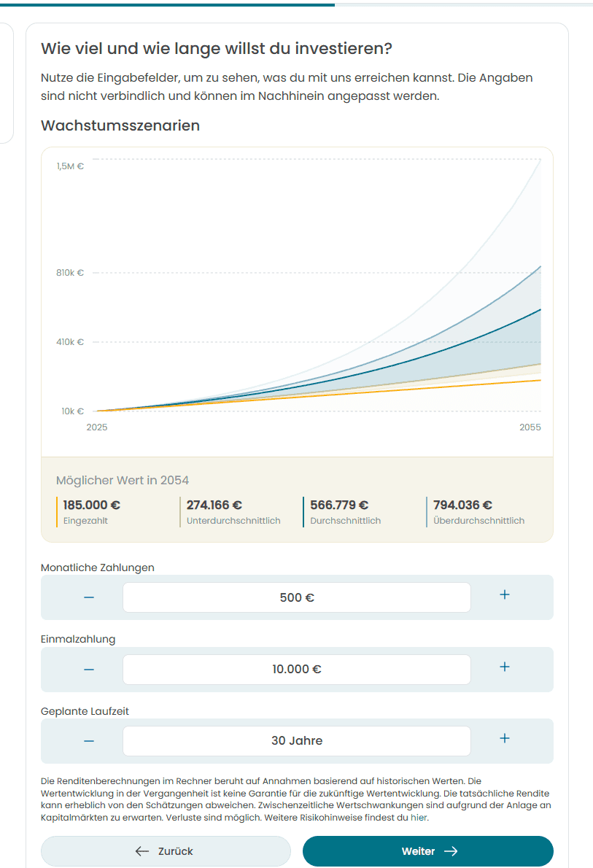593x868 pixels.
Task: Shorten Geplante Laufzeit with the minus icon
Action: coord(89,740)
